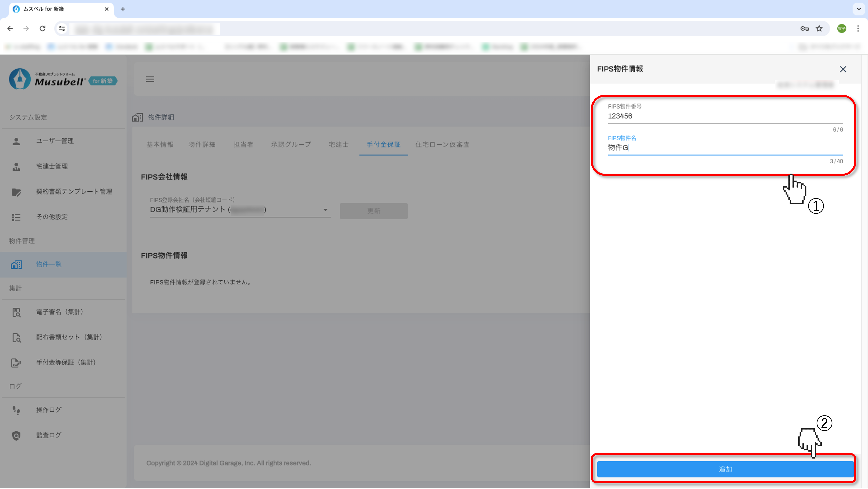Open the browser tab search chevron
The width and height of the screenshot is (868, 489).
(x=859, y=9)
